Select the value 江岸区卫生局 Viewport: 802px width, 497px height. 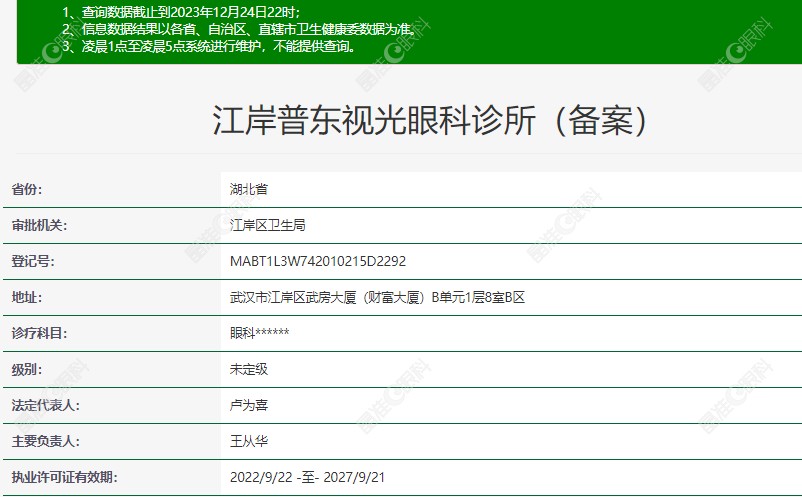[x=268, y=225]
